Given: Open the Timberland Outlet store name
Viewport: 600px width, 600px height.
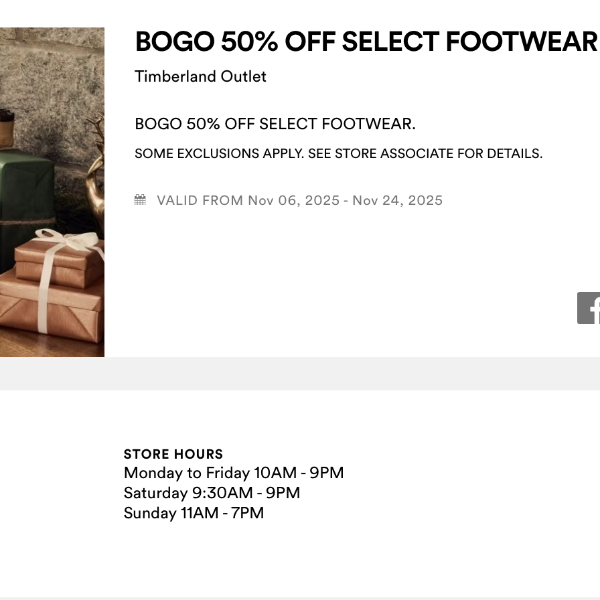Looking at the screenshot, I should [200, 76].
